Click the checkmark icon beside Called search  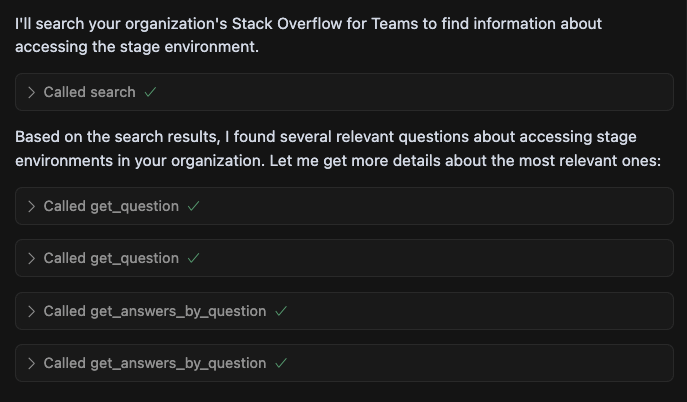tap(150, 92)
